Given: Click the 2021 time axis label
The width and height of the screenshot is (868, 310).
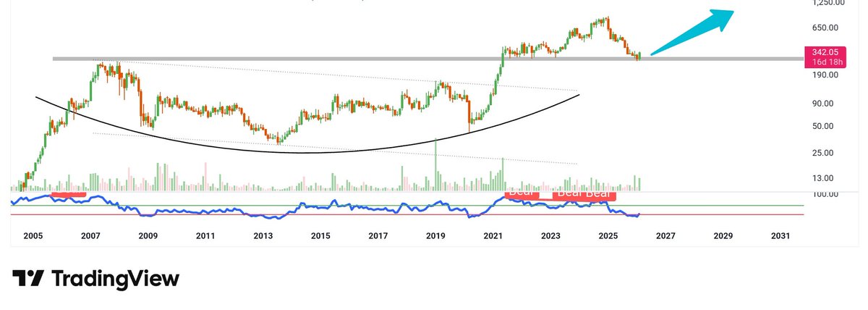Looking at the screenshot, I should tap(493, 236).
